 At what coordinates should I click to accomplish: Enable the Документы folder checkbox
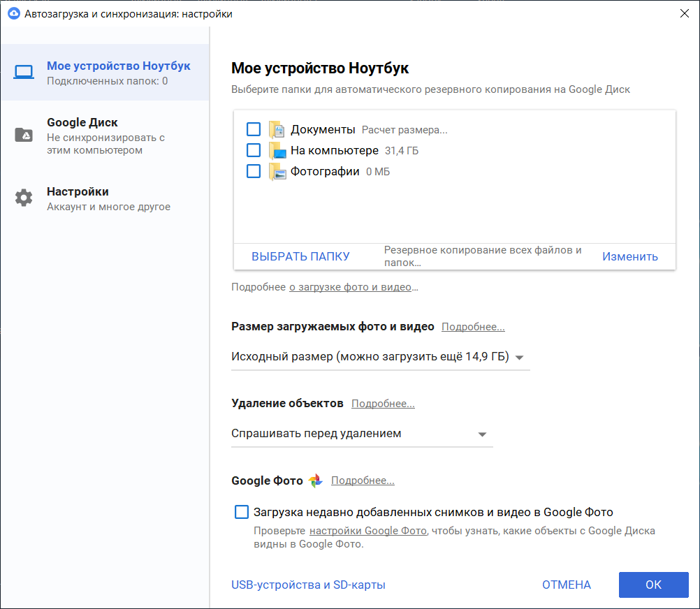tap(254, 130)
